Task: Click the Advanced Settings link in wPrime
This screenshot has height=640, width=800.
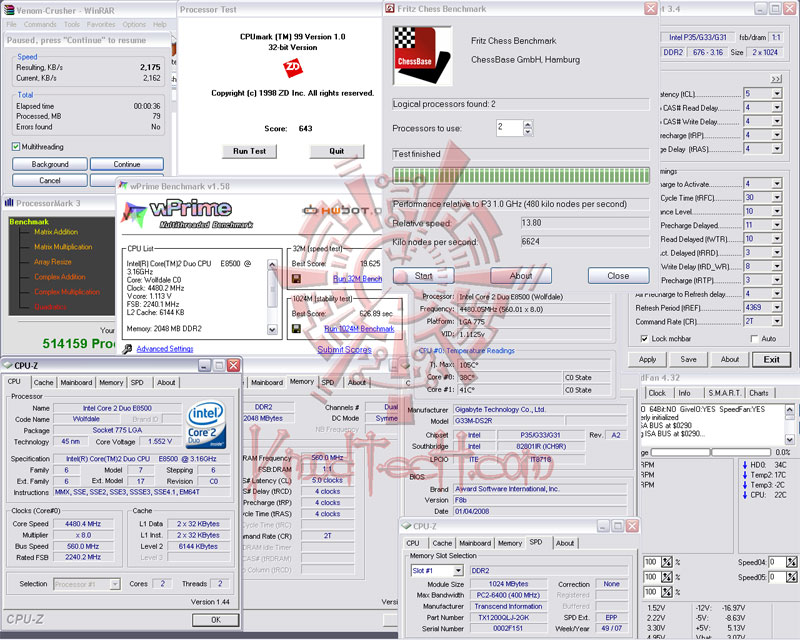Action: pos(165,349)
